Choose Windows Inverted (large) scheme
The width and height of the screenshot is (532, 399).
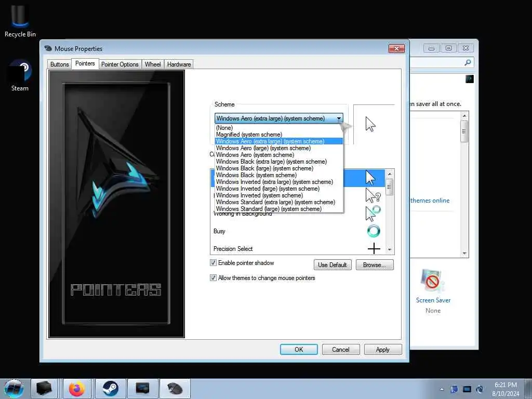tap(279, 189)
